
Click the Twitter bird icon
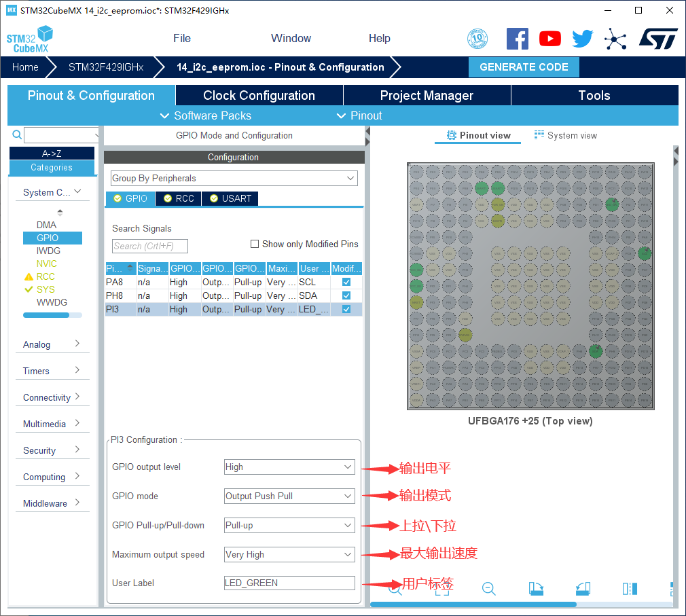582,39
